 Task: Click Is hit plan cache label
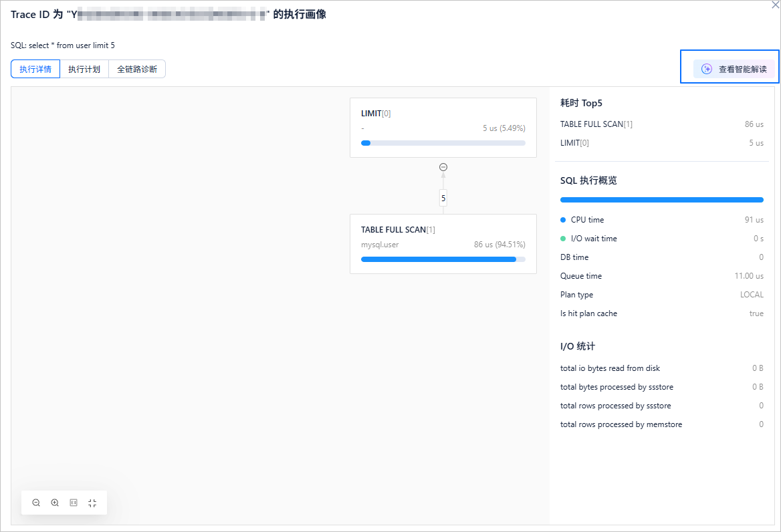pyautogui.click(x=588, y=313)
